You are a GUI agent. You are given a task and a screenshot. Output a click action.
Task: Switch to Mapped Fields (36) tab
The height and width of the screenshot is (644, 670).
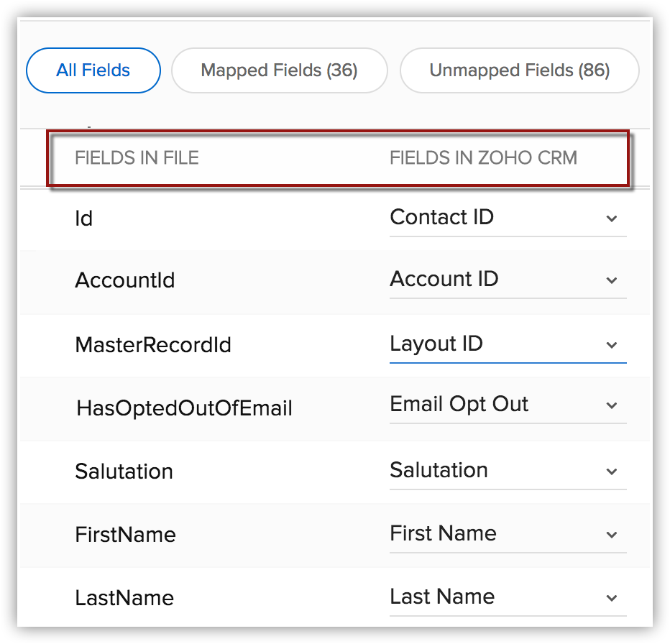click(x=279, y=70)
